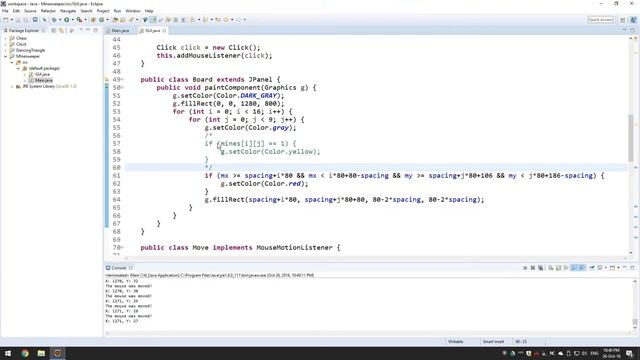Click the Open Type toolbar icon
This screenshot has height=360, width=640.
point(115,20)
